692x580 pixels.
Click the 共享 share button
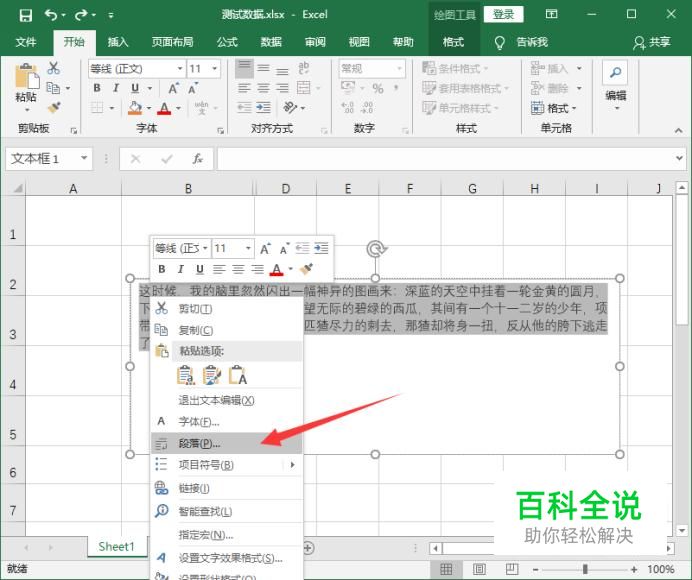[x=652, y=42]
